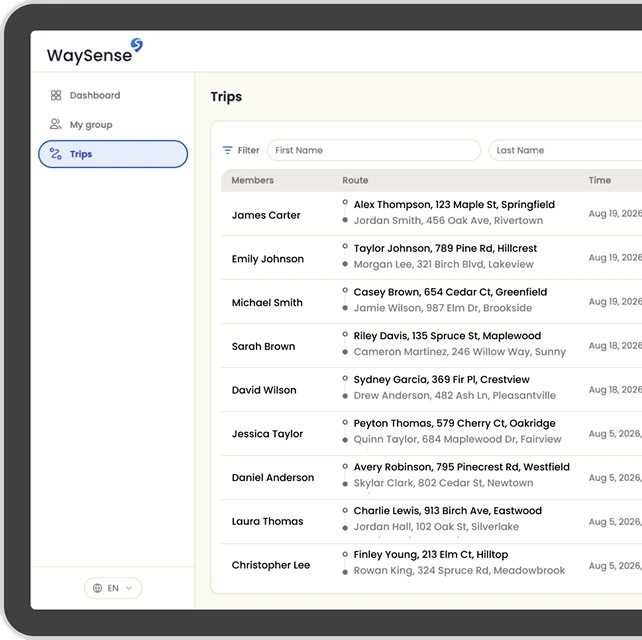This screenshot has height=640, width=642.
Task: Open the My group menu item
Action: coord(113,124)
